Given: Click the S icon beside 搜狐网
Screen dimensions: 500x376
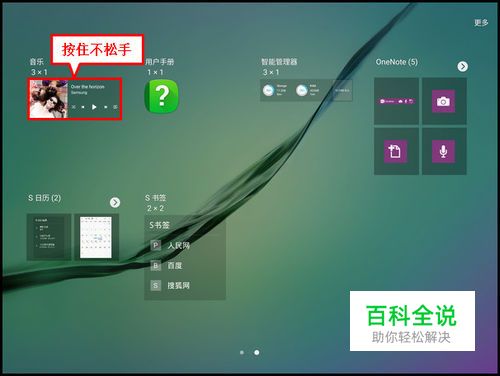Looking at the screenshot, I should point(156,286).
